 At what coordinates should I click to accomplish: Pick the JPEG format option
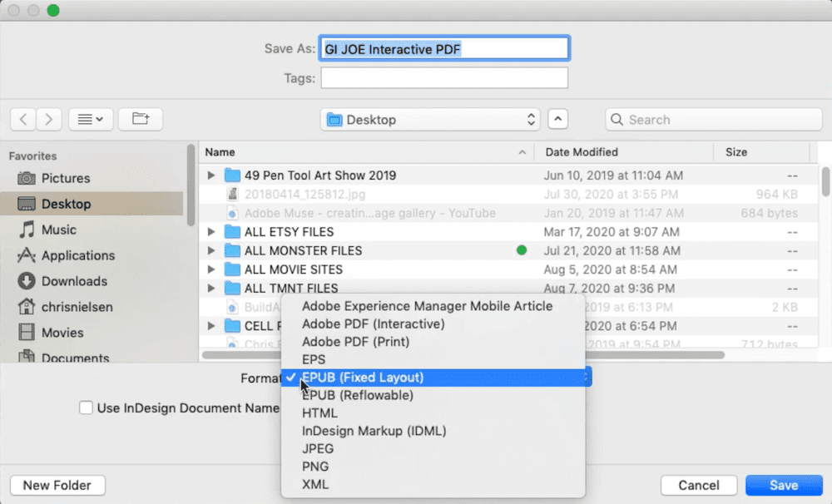319,448
